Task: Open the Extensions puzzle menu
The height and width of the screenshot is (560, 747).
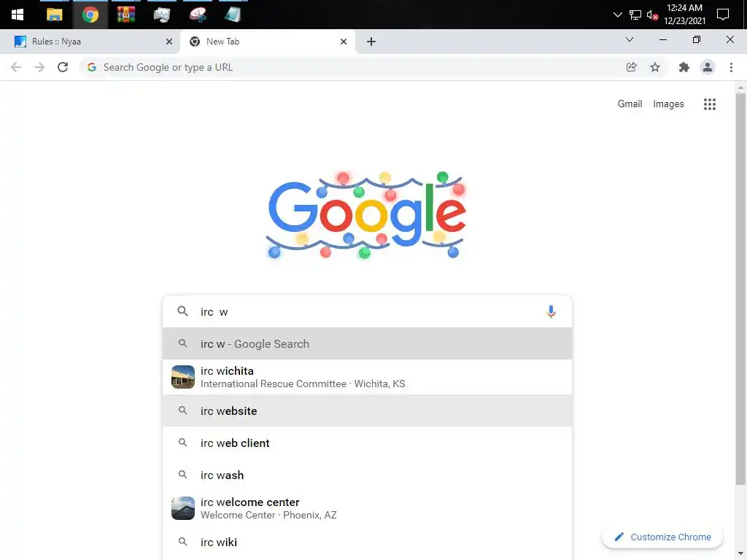Action: tap(684, 67)
